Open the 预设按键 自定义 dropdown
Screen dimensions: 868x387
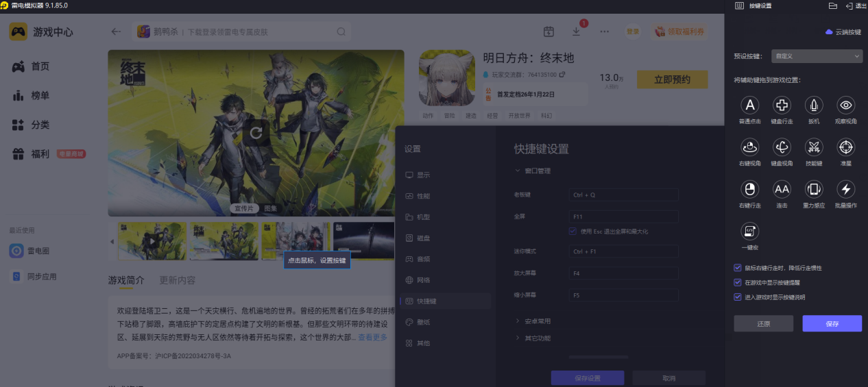(x=817, y=56)
